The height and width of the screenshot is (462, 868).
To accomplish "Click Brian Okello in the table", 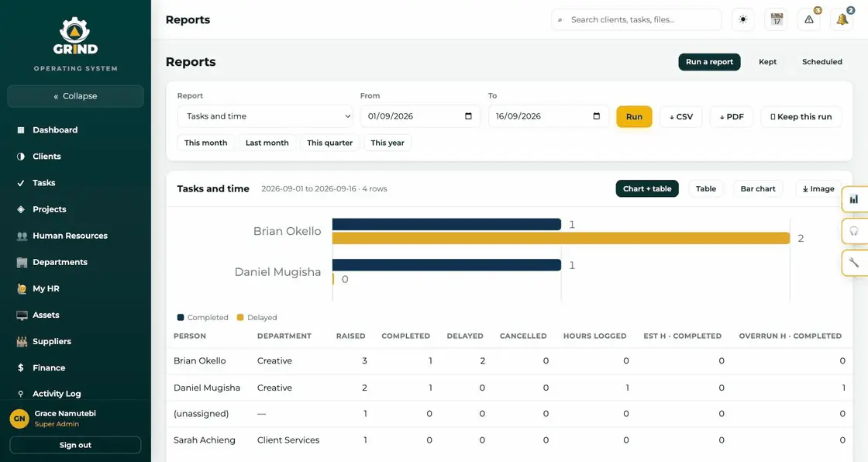I will [200, 360].
